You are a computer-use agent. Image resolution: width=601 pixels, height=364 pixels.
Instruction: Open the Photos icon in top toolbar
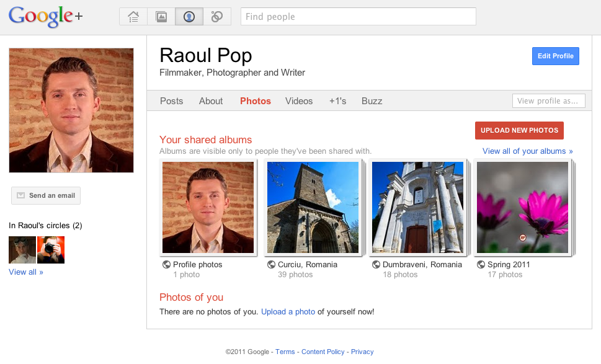point(161,17)
